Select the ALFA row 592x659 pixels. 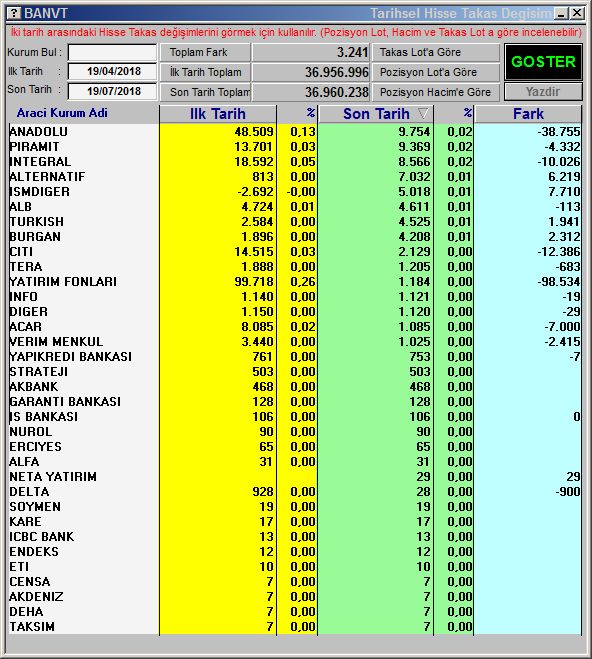coord(295,462)
